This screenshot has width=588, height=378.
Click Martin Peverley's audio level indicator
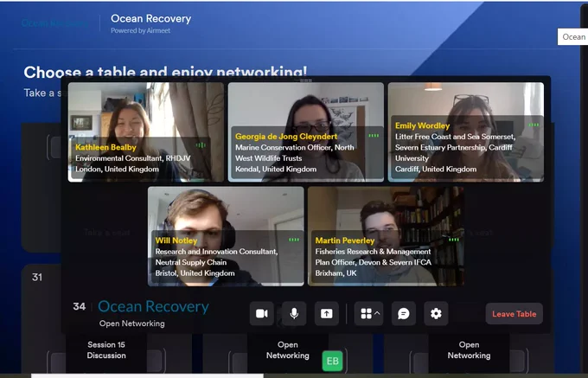pos(454,240)
